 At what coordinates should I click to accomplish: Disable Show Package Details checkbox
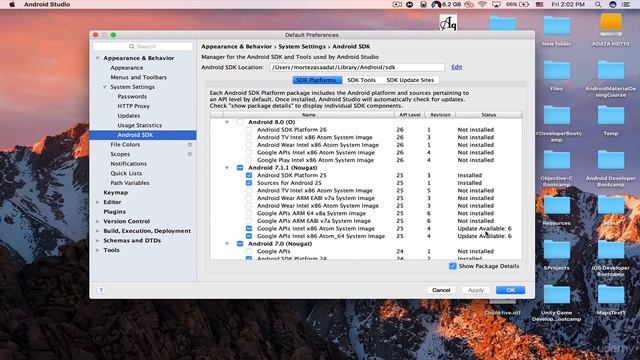(x=453, y=266)
